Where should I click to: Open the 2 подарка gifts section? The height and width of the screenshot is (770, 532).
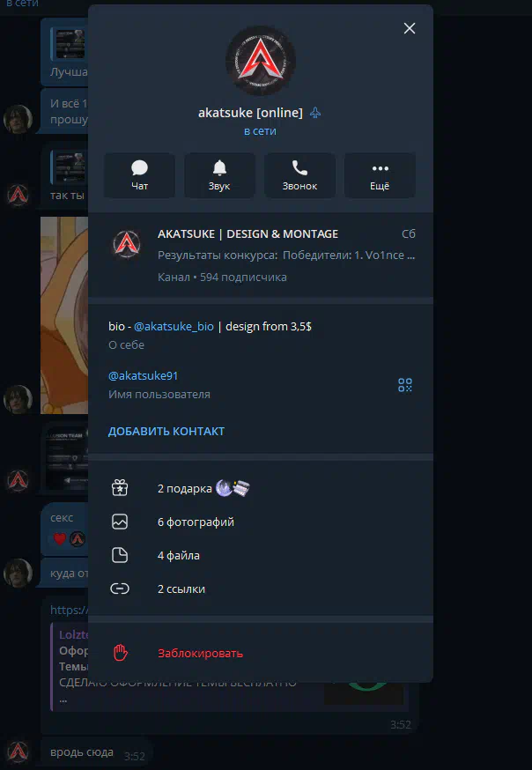click(x=184, y=488)
